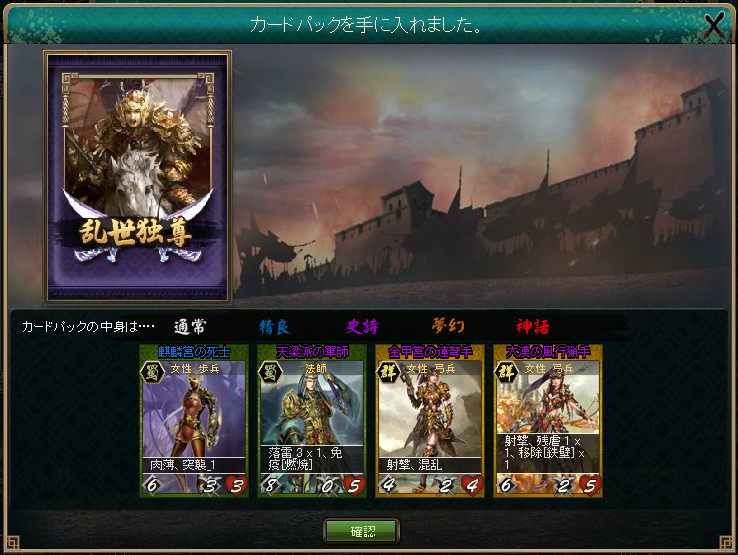Click the heart health icon on 麒麟営の死士
The height and width of the screenshot is (555, 738).
click(237, 485)
